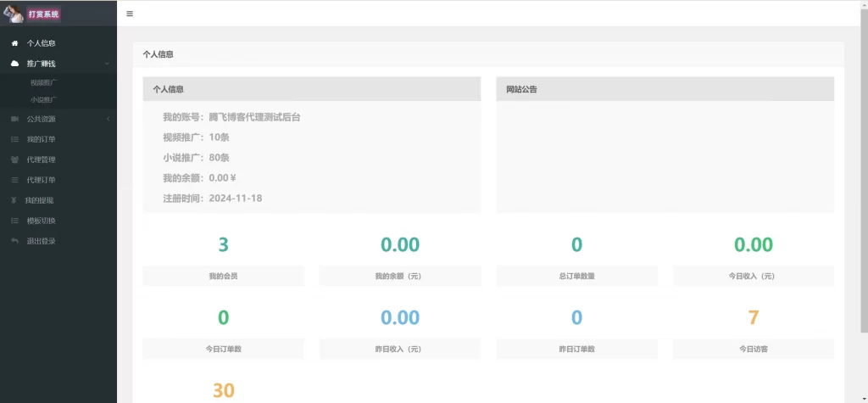Click the home icon beside 个人信息
The width and height of the screenshot is (868, 403).
click(x=14, y=43)
